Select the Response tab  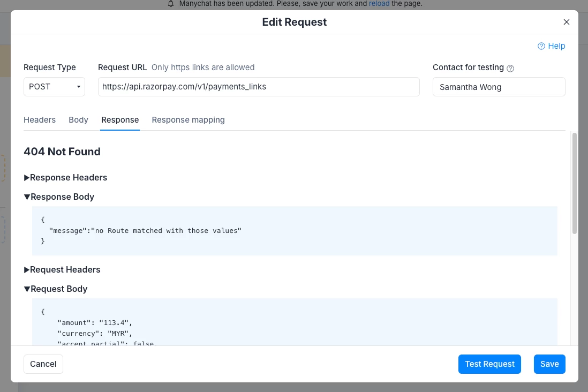[x=120, y=119]
